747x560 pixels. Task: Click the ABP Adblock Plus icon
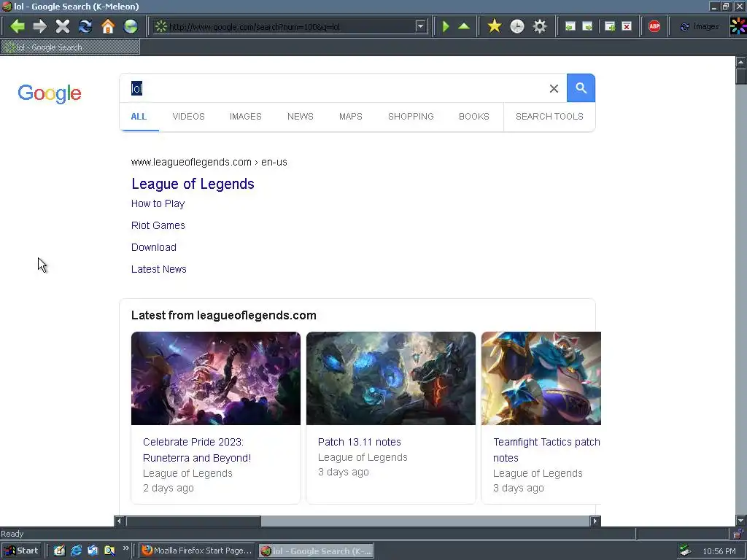click(654, 26)
